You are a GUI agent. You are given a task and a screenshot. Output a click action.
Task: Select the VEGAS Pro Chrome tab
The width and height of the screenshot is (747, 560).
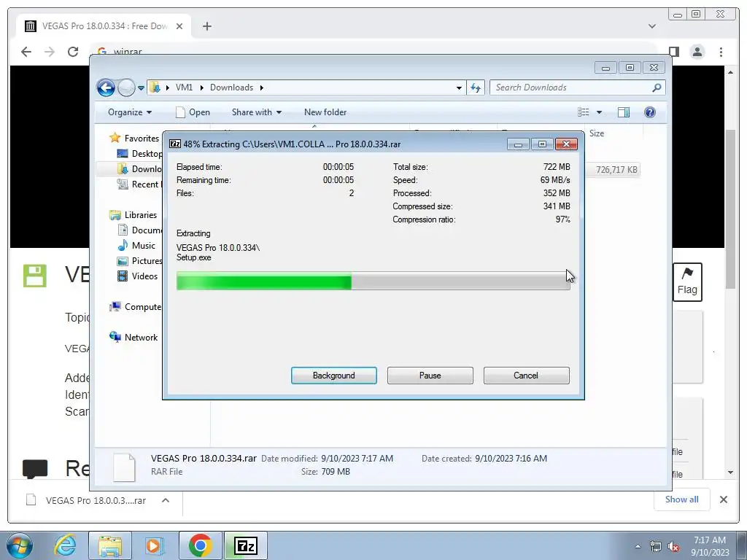(x=104, y=26)
